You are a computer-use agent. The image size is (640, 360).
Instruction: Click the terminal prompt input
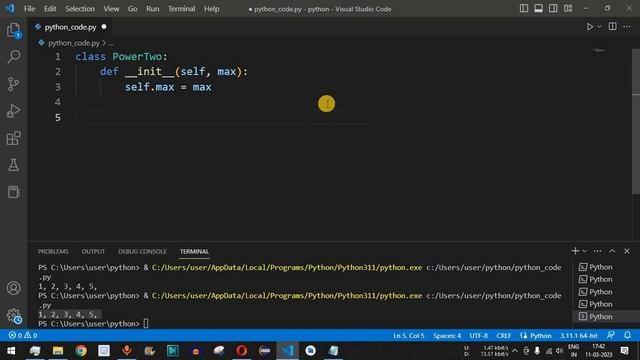coord(146,324)
